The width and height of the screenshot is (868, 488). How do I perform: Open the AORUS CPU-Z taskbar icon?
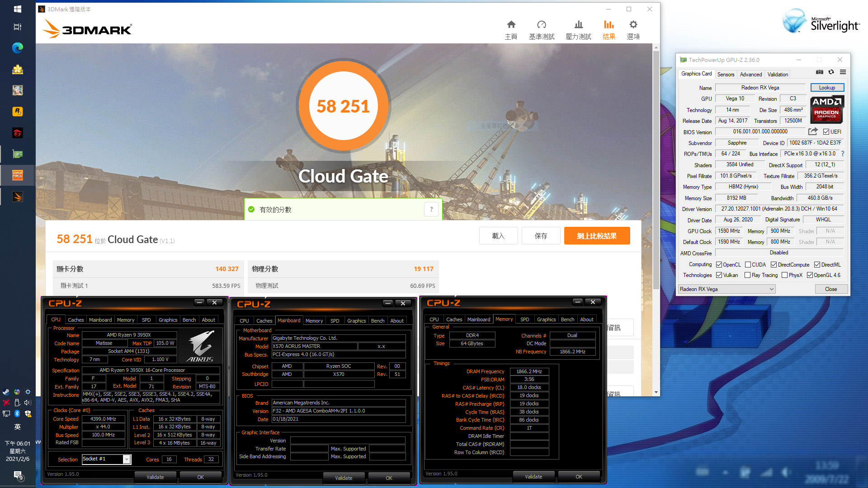tap(18, 175)
